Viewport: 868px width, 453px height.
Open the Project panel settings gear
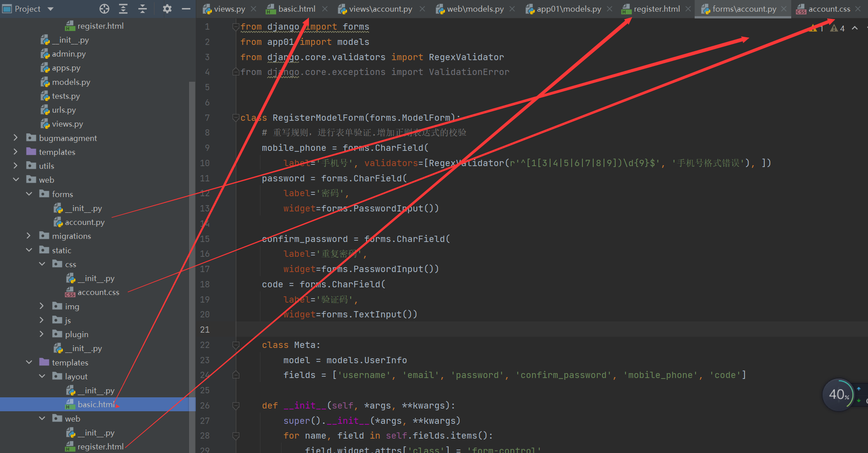(167, 9)
